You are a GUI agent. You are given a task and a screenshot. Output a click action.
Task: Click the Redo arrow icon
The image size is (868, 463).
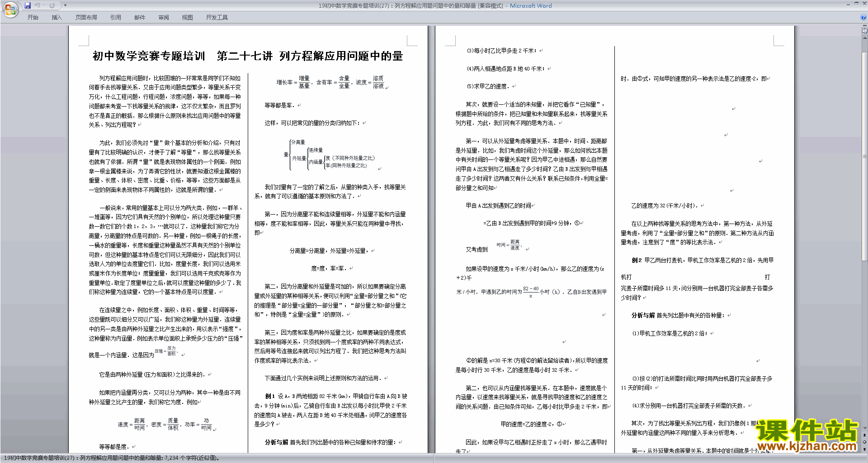(x=52, y=5)
